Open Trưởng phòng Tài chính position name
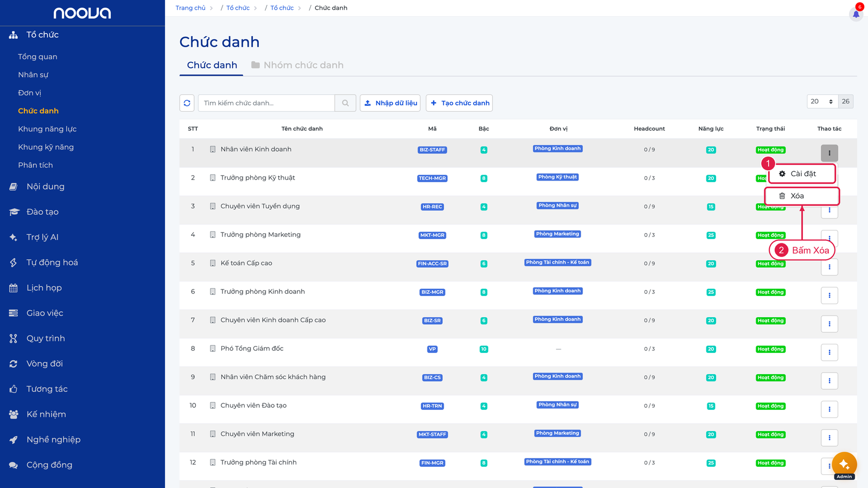 258,463
